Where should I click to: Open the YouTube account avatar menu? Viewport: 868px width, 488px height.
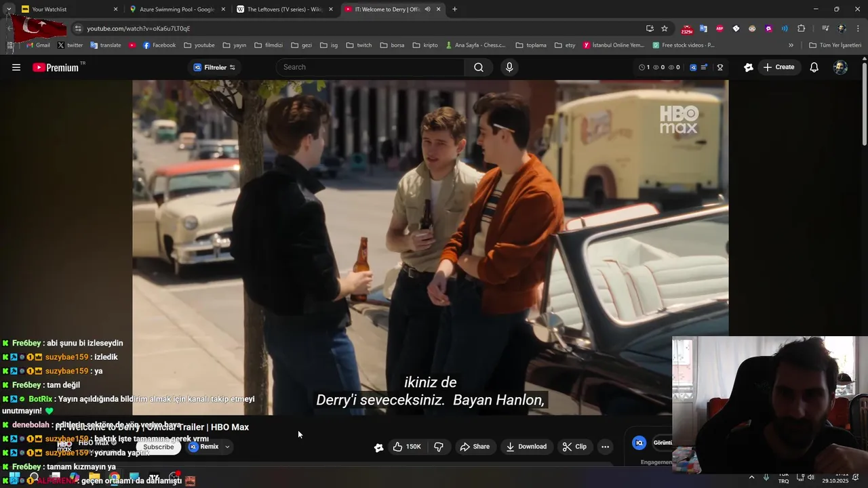pyautogui.click(x=840, y=67)
